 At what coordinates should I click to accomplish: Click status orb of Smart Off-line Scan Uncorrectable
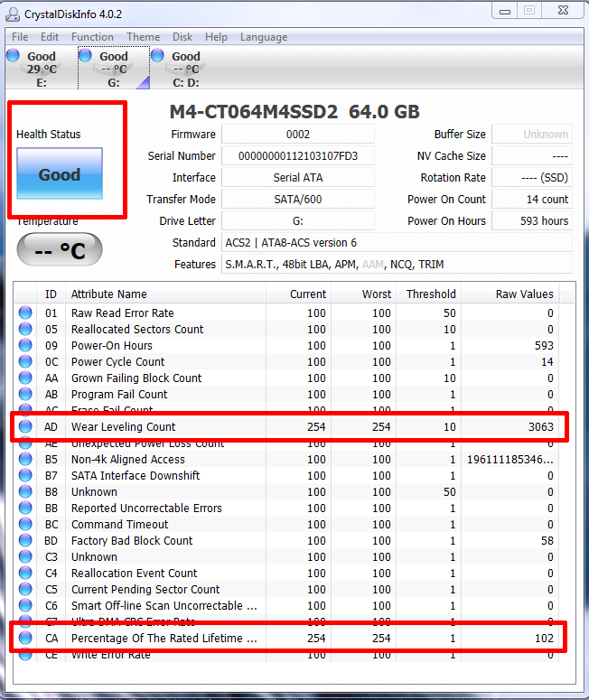tap(25, 605)
